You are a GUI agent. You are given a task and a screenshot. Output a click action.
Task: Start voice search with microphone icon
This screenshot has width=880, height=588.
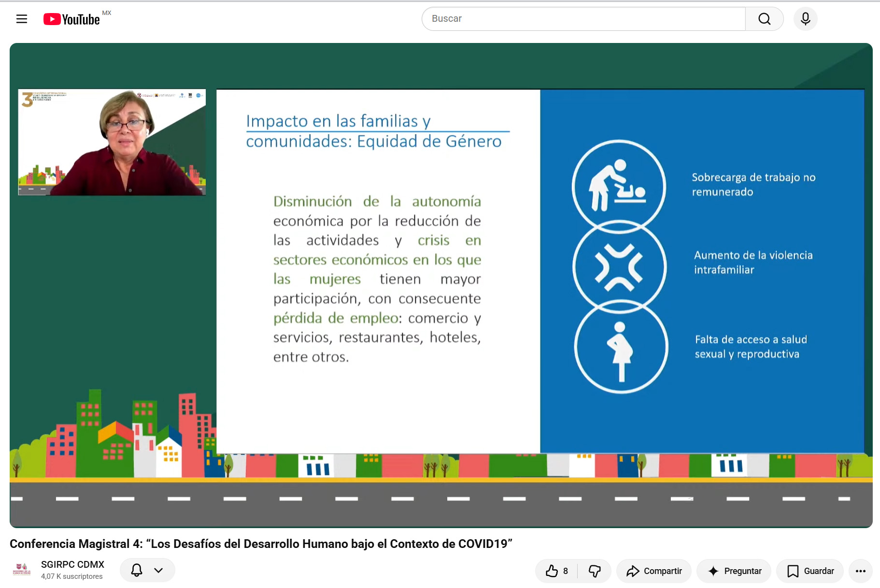click(x=805, y=19)
